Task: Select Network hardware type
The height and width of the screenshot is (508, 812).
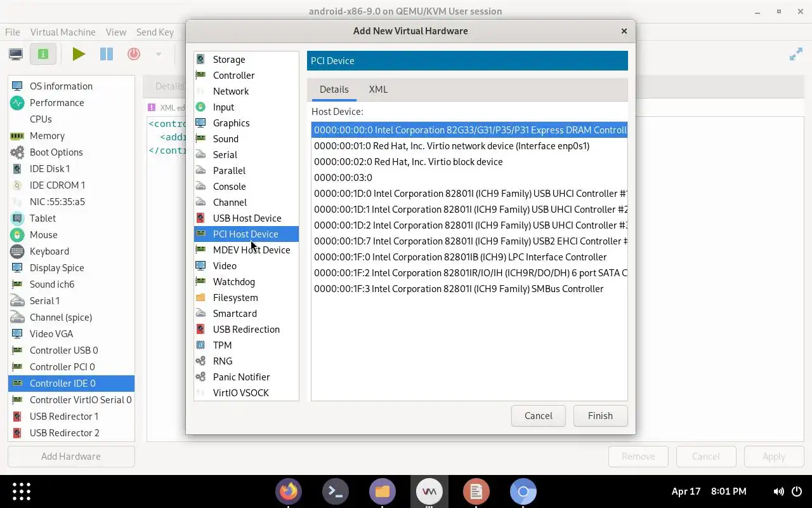Action: (x=246, y=91)
